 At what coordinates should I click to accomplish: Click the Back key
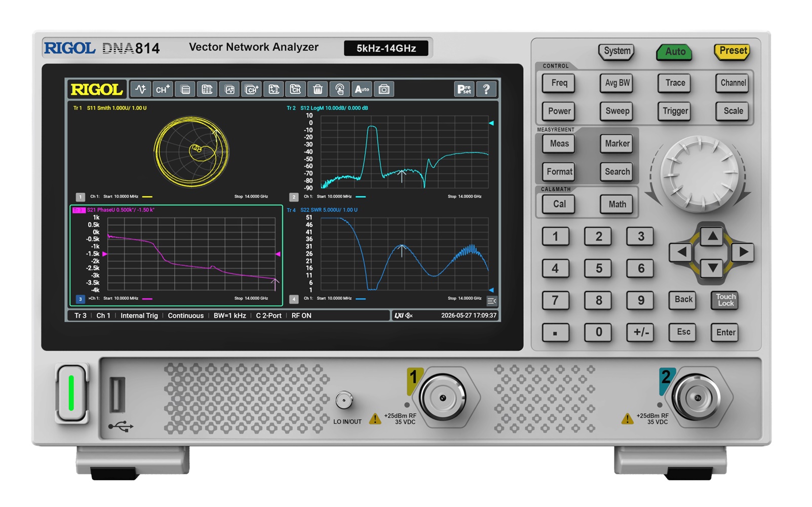pyautogui.click(x=683, y=300)
